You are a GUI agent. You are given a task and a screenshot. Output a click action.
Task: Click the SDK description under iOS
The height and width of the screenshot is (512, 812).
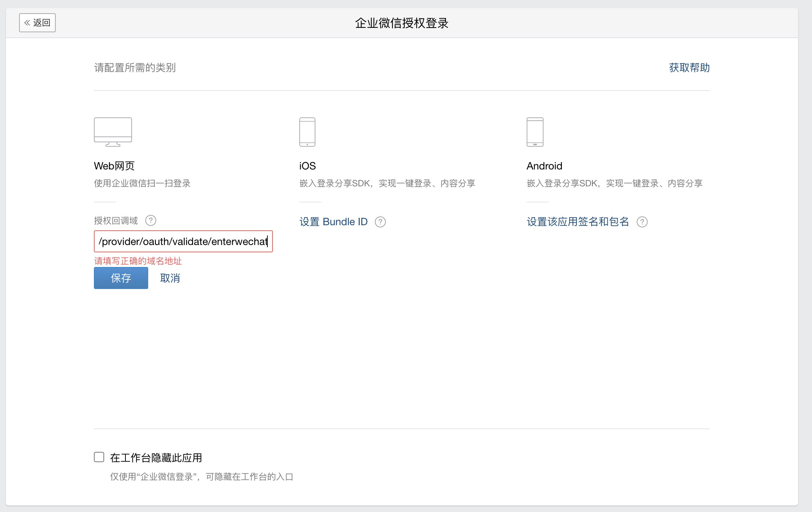click(387, 183)
